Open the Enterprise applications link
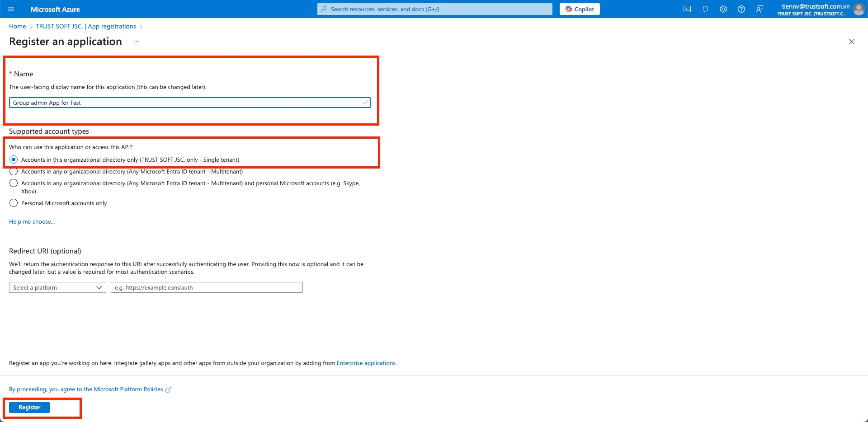The height and width of the screenshot is (422, 868). coord(366,363)
